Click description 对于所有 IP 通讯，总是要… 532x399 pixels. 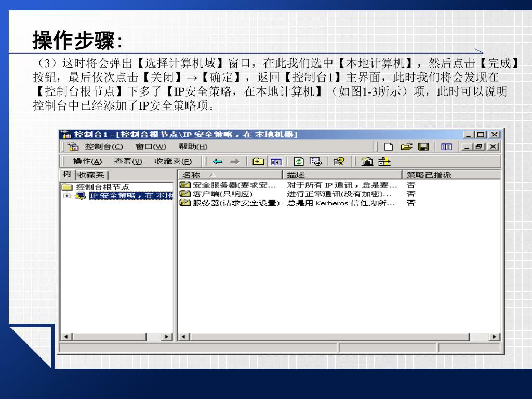[342, 185]
